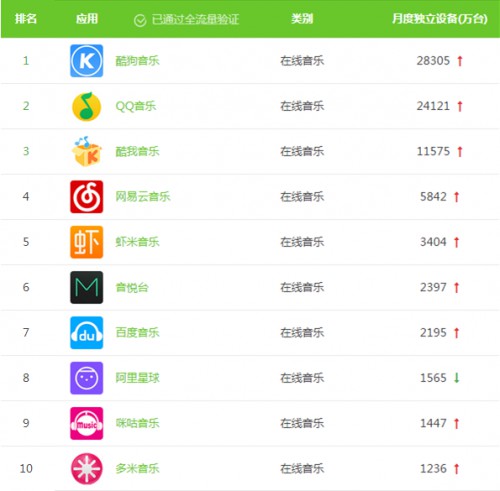
Task: Select the value 1236
Action: (433, 469)
